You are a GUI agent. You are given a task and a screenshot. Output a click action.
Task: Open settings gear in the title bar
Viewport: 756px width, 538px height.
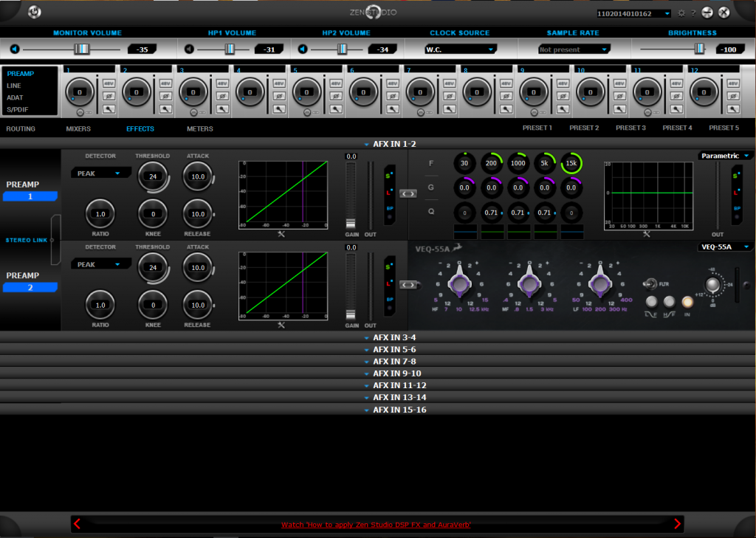point(681,13)
